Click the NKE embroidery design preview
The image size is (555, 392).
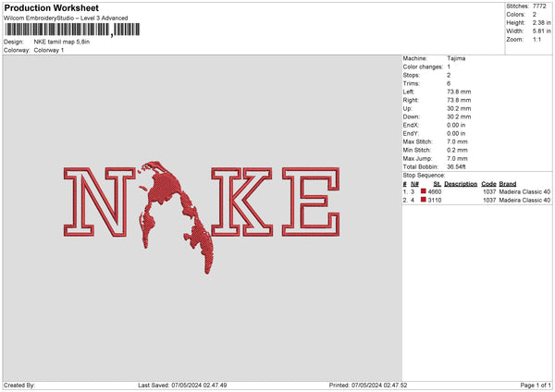pos(202,217)
